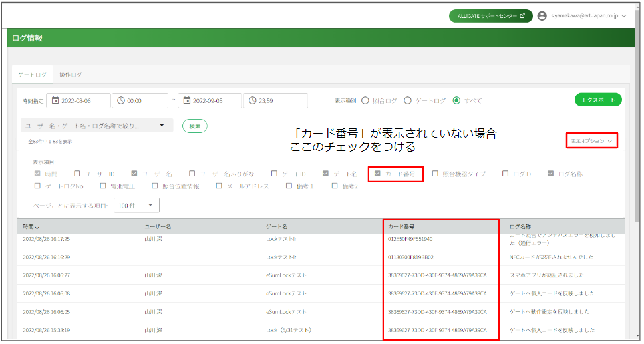Click the calendar icon for end date 2022-09-05
The image size is (644, 344).
point(186,100)
